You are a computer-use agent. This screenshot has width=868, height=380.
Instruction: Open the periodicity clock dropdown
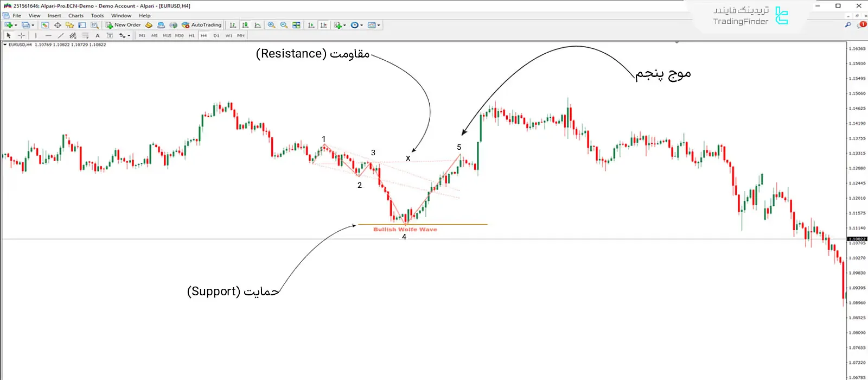362,25
